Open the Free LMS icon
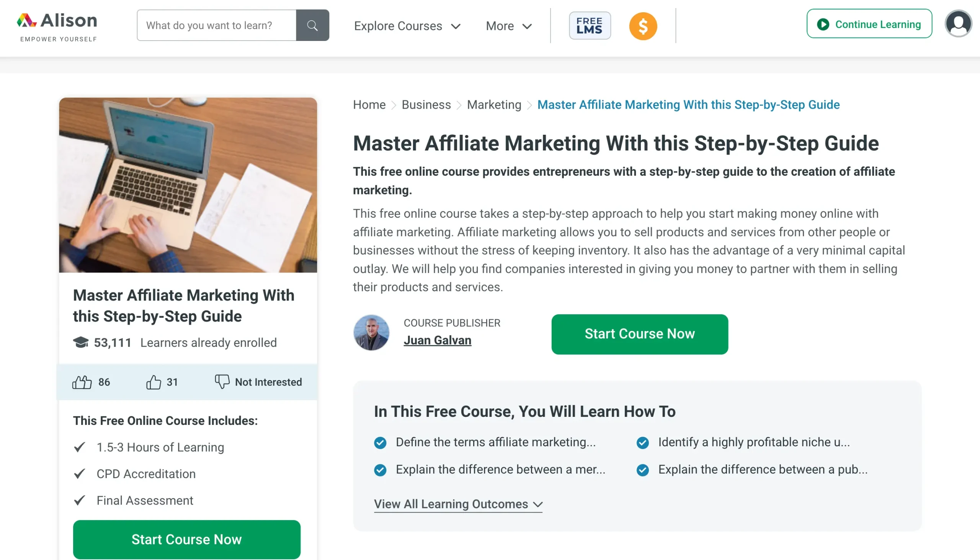 pyautogui.click(x=590, y=25)
